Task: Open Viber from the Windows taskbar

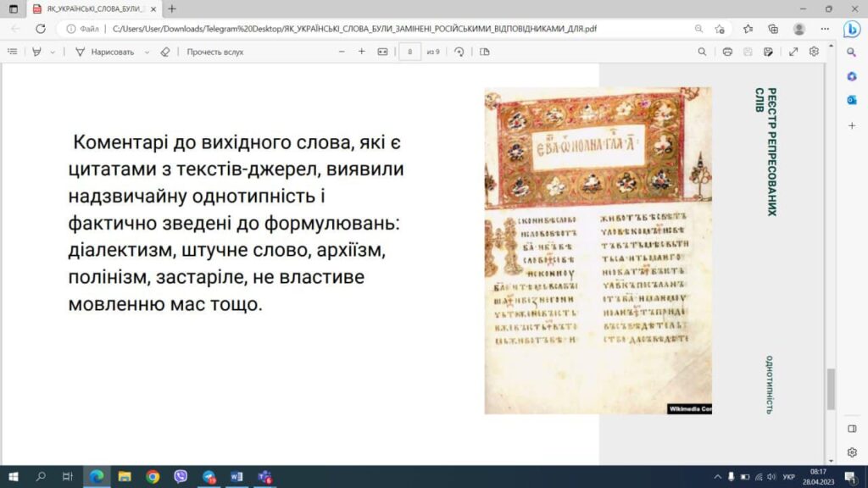Action: (181, 477)
